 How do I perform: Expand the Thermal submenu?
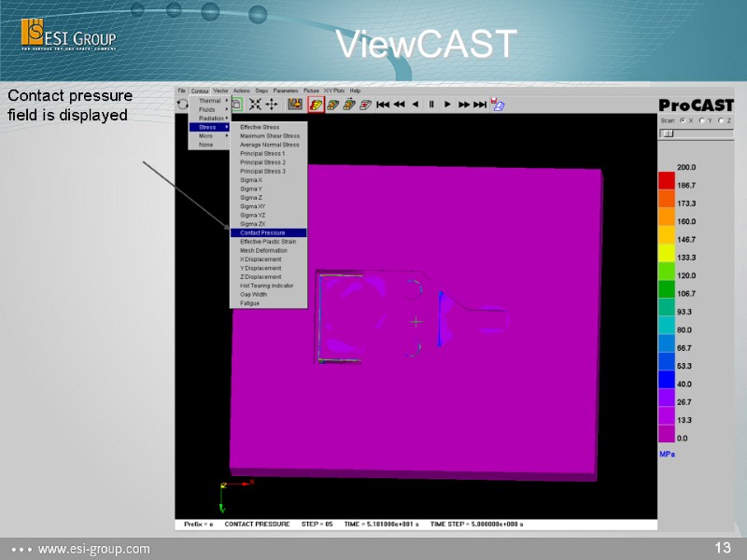[x=209, y=101]
